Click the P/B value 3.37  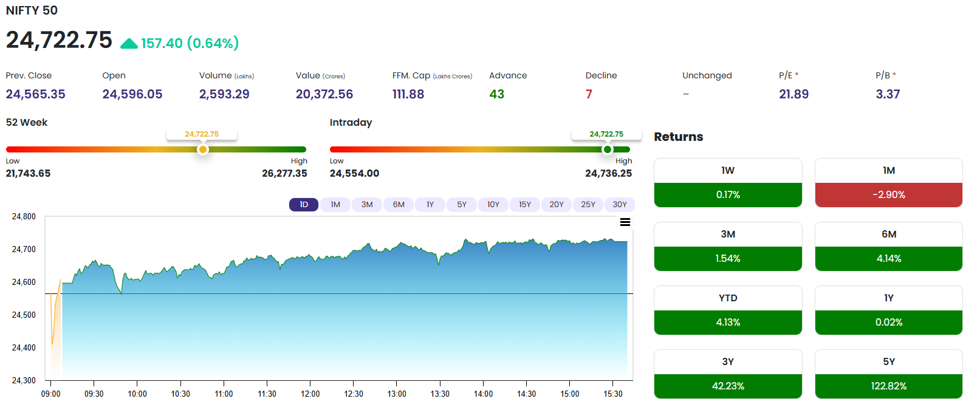tap(888, 94)
